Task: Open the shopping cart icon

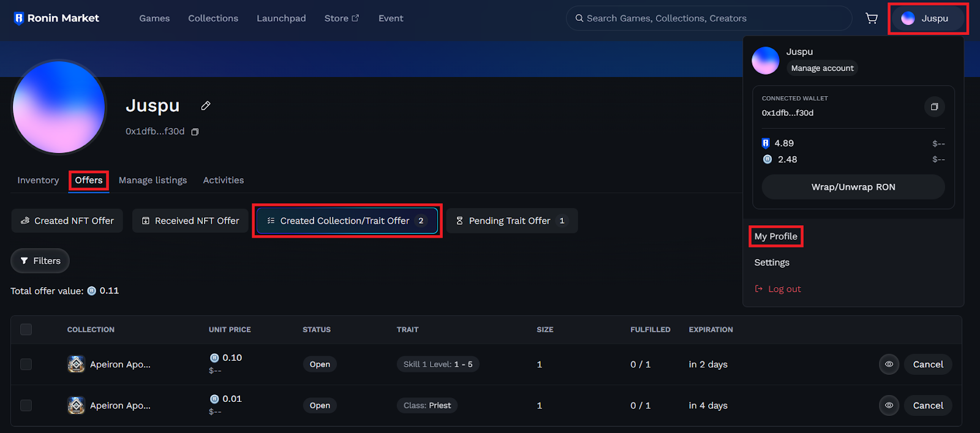Action: 871,18
